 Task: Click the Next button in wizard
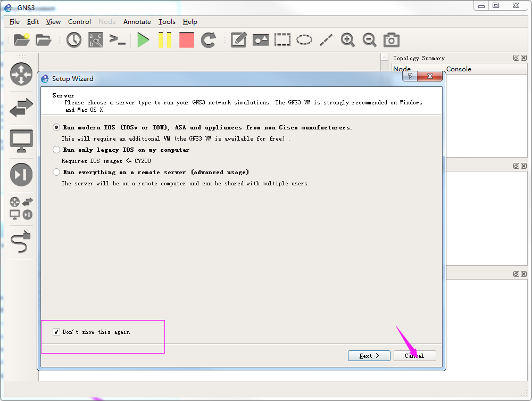(369, 356)
